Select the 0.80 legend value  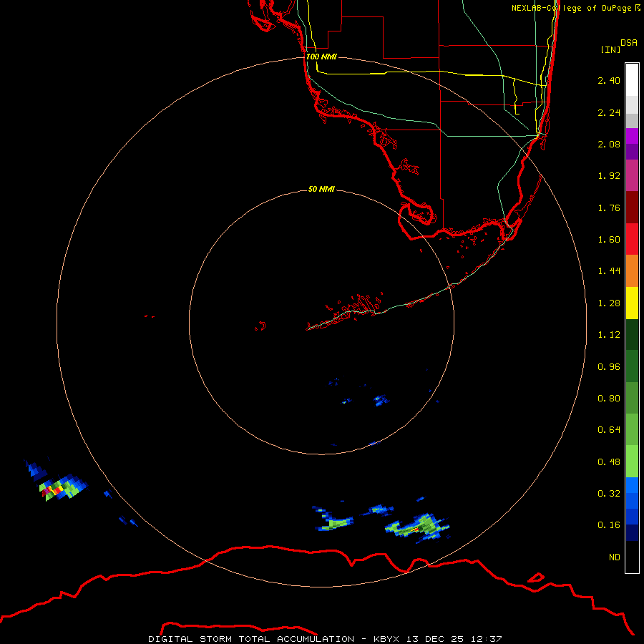pos(609,399)
